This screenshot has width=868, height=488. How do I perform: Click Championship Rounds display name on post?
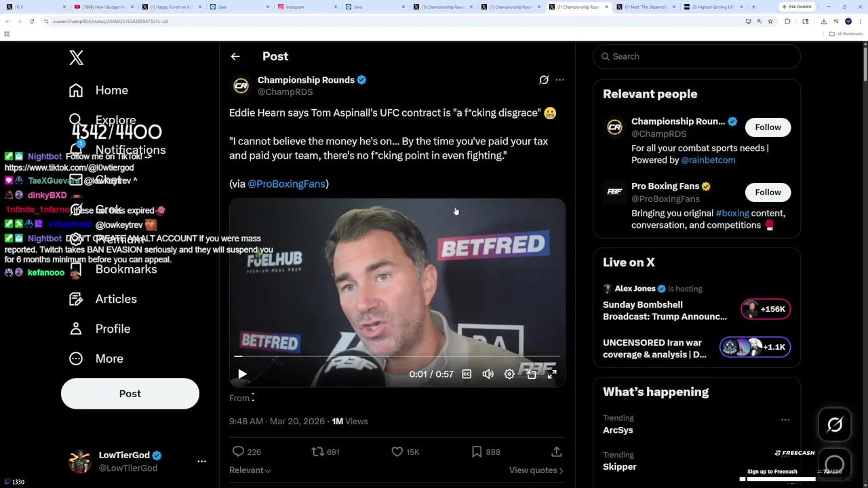306,80
